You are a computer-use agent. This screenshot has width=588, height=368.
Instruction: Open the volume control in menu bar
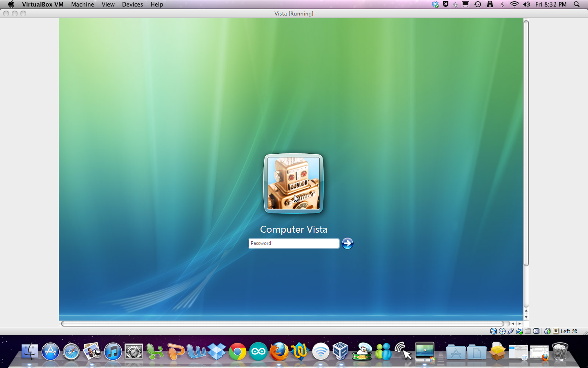click(526, 4)
